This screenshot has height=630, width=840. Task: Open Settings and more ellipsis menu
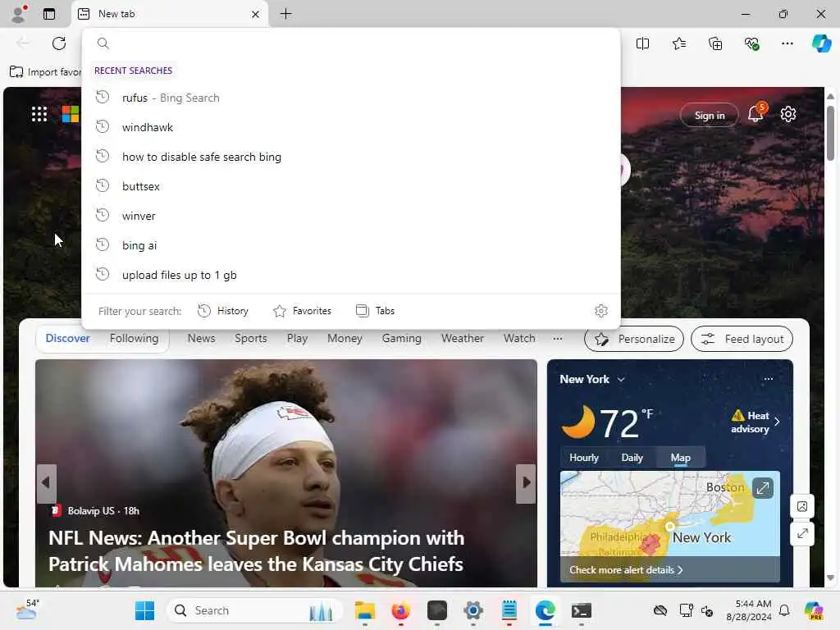click(787, 43)
